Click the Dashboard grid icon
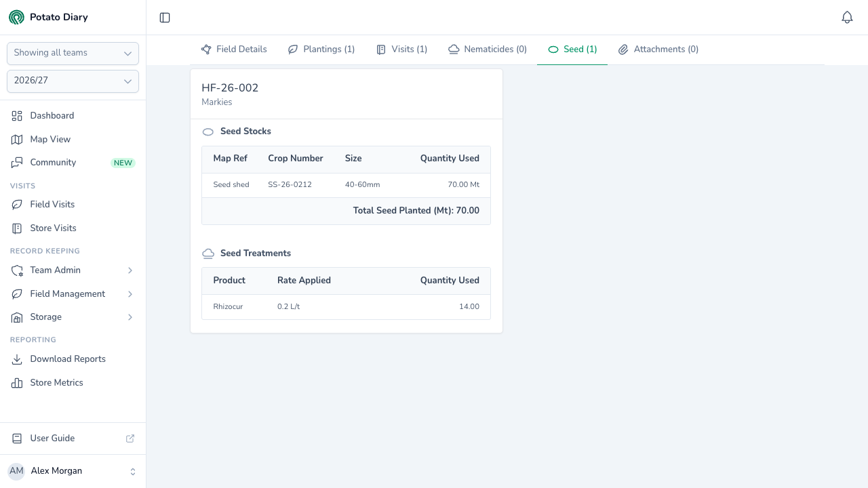This screenshot has width=868, height=488. pos(17,116)
